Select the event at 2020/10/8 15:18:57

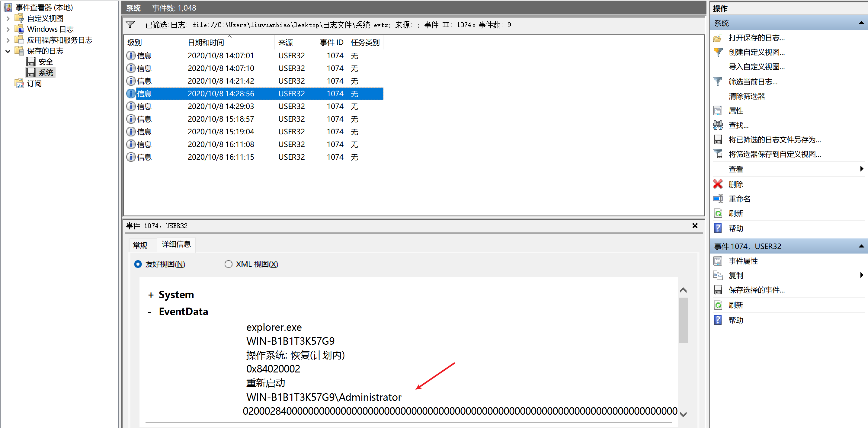point(221,119)
